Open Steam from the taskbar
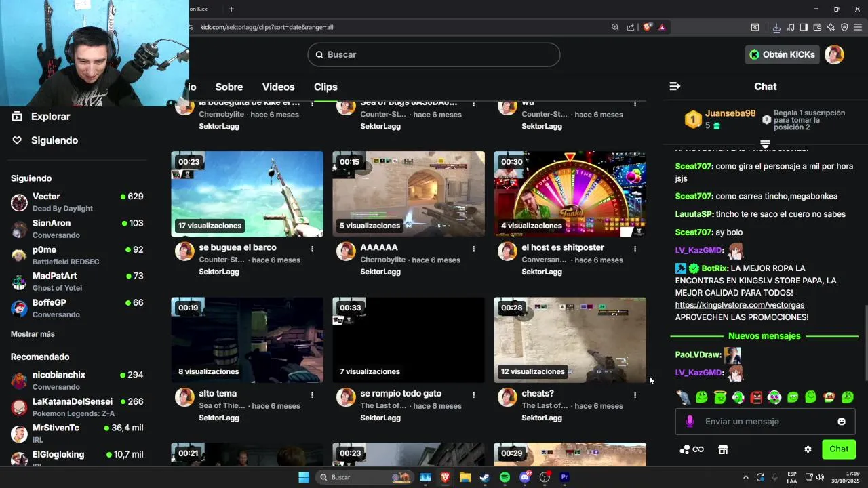Viewport: 868px width, 488px height. pos(484,477)
